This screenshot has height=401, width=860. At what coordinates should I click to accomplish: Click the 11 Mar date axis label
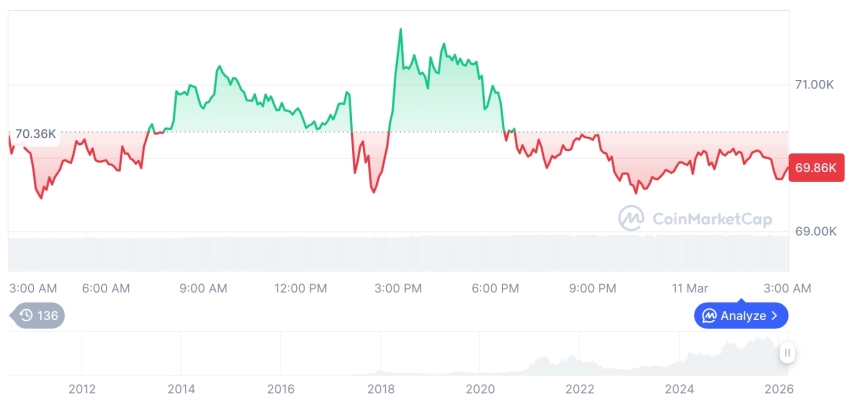tap(689, 288)
